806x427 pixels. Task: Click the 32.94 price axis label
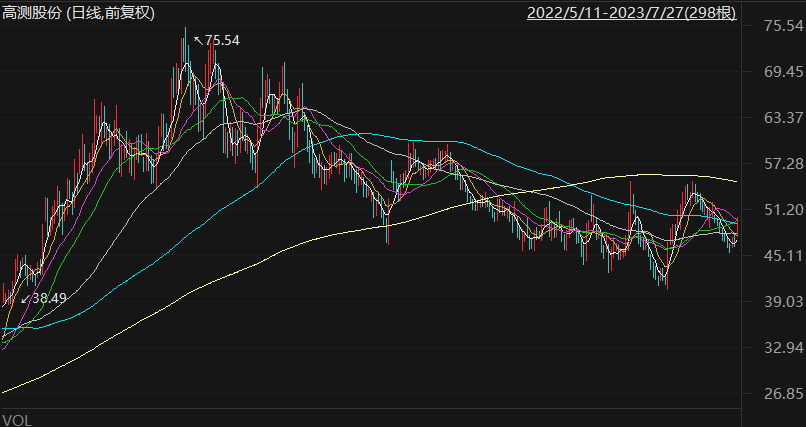(784, 348)
